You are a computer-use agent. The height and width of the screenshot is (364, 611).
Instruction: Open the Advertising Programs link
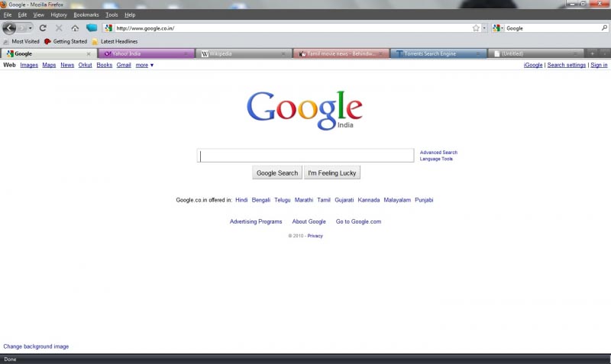point(256,221)
